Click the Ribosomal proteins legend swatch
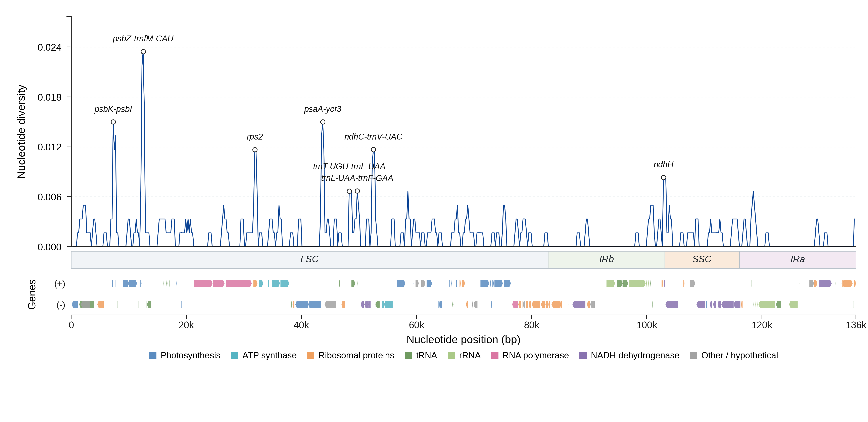 (x=311, y=355)
